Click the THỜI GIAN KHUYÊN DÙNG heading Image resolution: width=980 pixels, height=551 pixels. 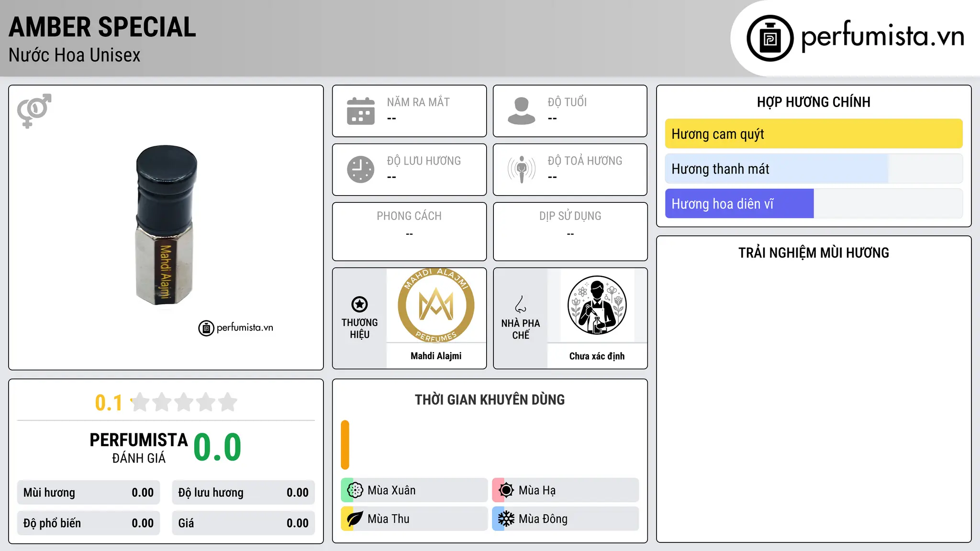pyautogui.click(x=490, y=400)
